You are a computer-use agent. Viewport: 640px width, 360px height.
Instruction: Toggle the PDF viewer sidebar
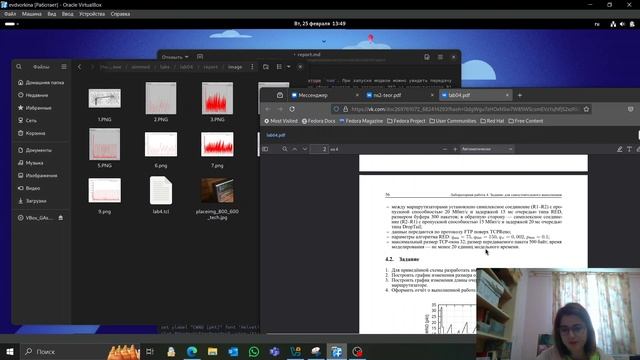tap(265, 149)
